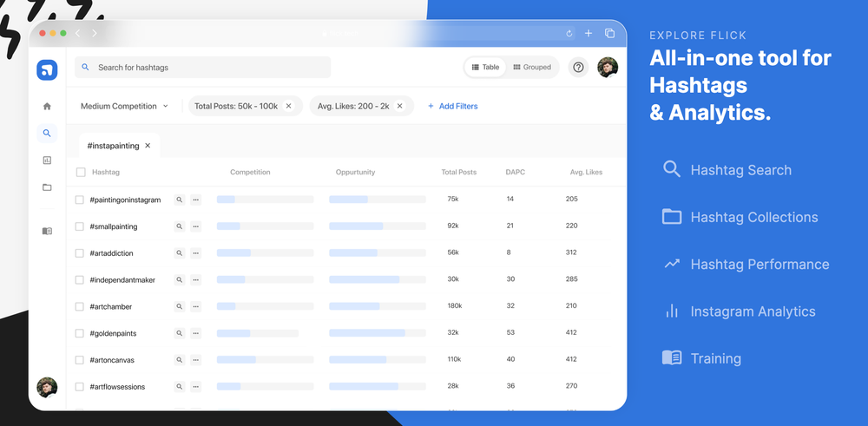Reload page with browser refresh icon

pos(569,34)
